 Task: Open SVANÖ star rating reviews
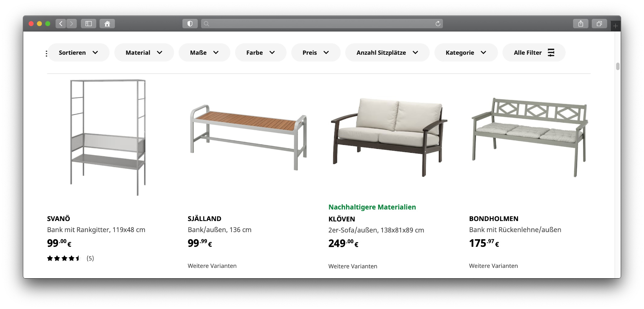pyautogui.click(x=70, y=258)
